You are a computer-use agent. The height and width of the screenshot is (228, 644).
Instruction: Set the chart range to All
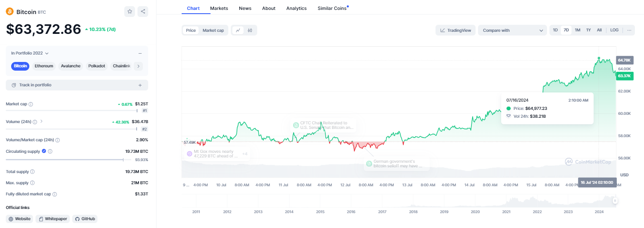coord(599,30)
